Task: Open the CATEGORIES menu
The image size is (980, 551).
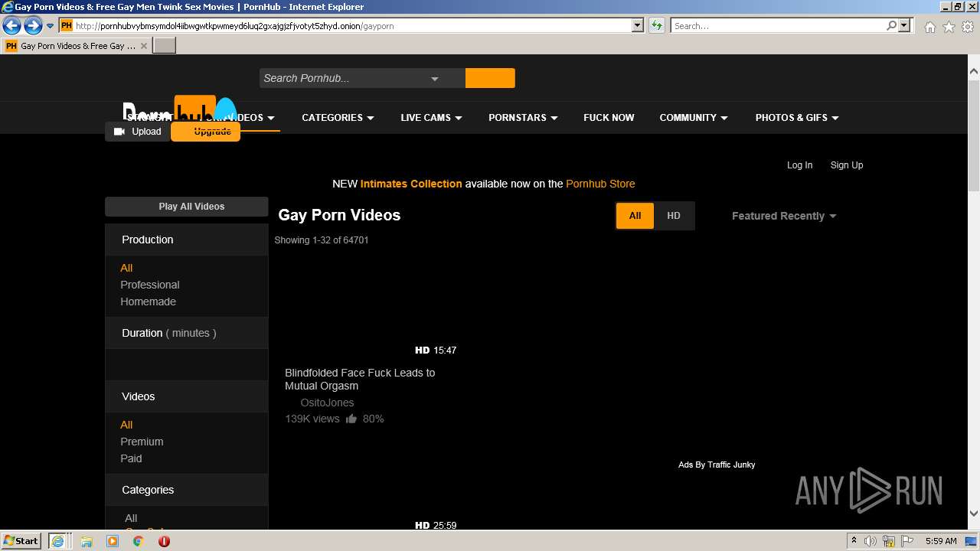Action: pos(338,118)
